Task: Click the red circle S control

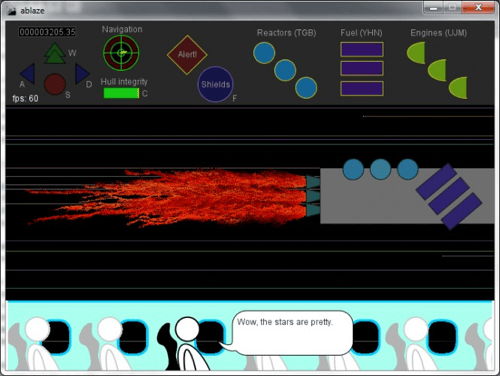Action: tap(55, 84)
